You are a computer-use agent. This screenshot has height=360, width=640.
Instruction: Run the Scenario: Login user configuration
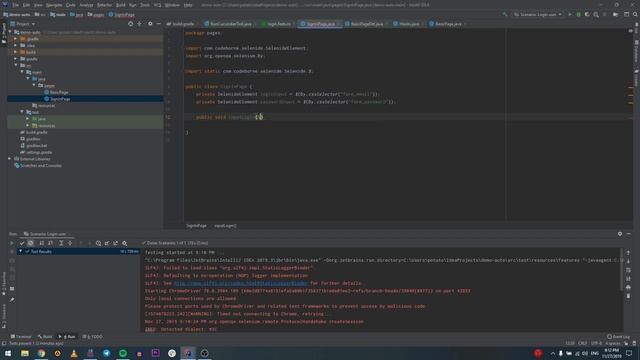[570, 14]
